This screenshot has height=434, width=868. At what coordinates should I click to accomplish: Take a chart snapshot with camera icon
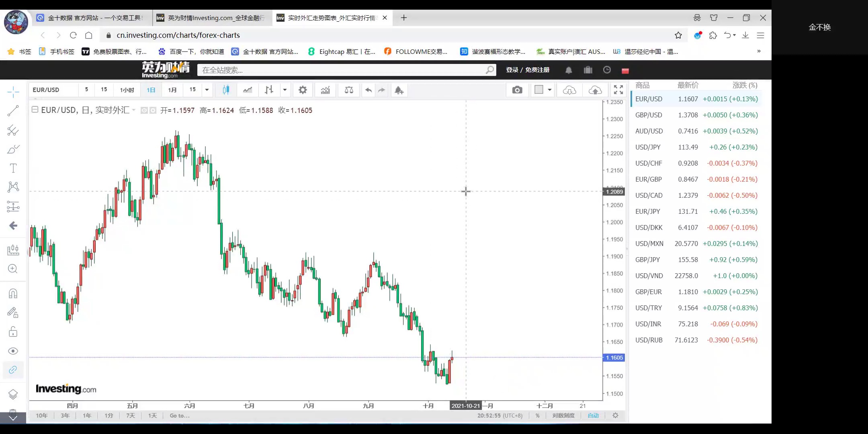pos(517,90)
